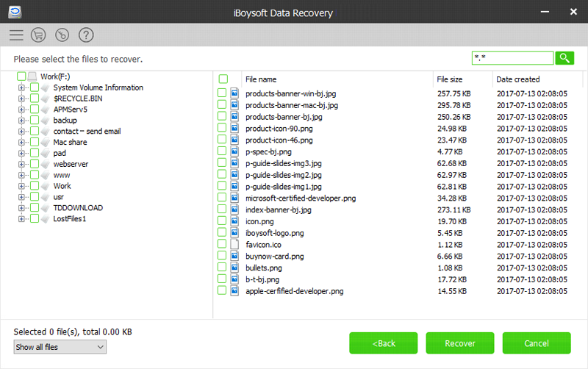Viewport: 588px width, 369px height.
Task: Click the green search magnifier button
Action: click(x=564, y=58)
